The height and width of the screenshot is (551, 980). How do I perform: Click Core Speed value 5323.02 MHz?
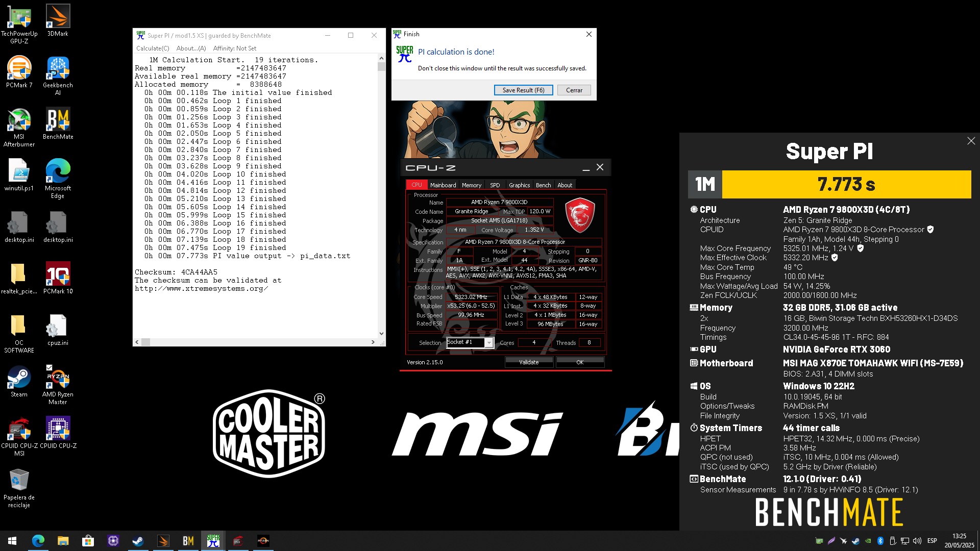[471, 297]
